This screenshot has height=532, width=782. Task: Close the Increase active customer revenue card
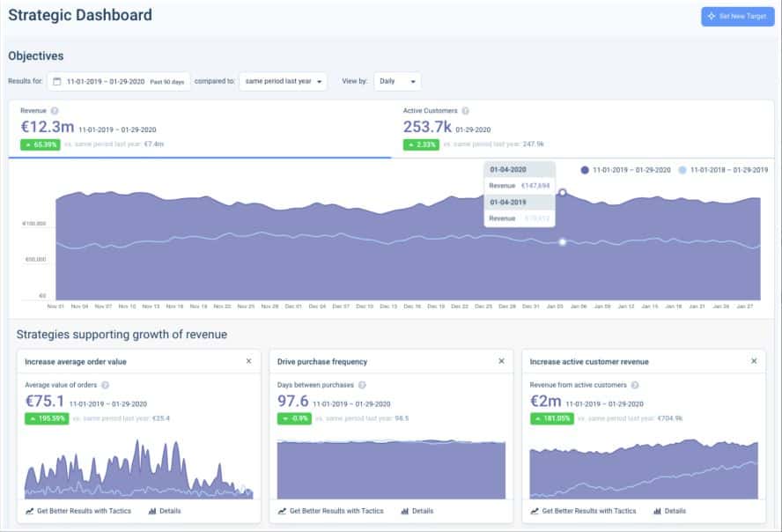pyautogui.click(x=754, y=361)
